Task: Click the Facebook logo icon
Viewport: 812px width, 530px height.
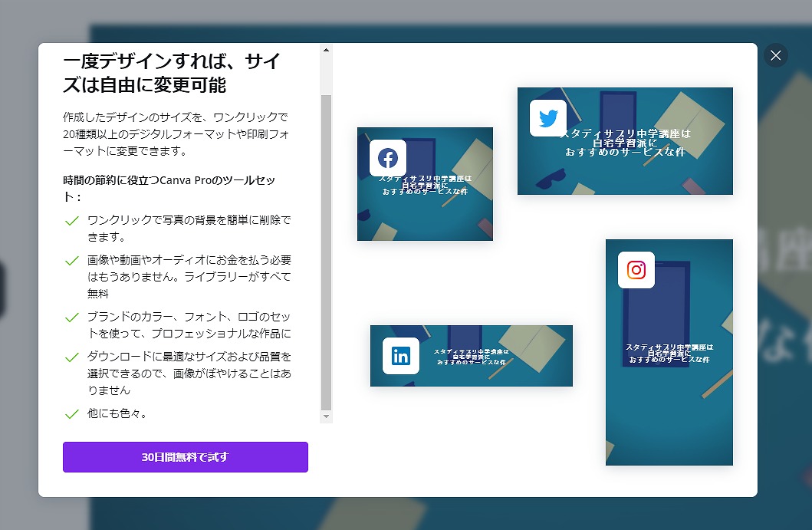Action: (x=388, y=158)
